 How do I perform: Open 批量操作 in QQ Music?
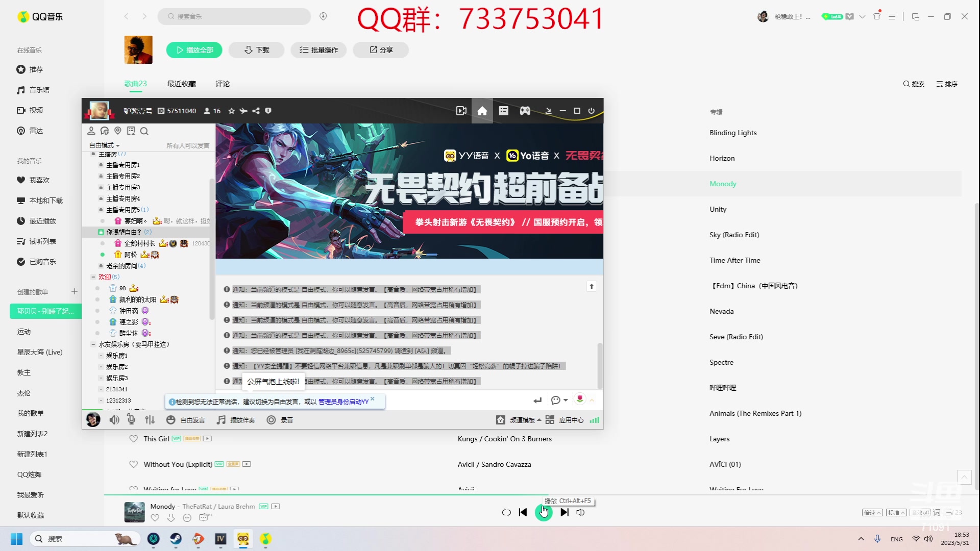click(x=318, y=50)
